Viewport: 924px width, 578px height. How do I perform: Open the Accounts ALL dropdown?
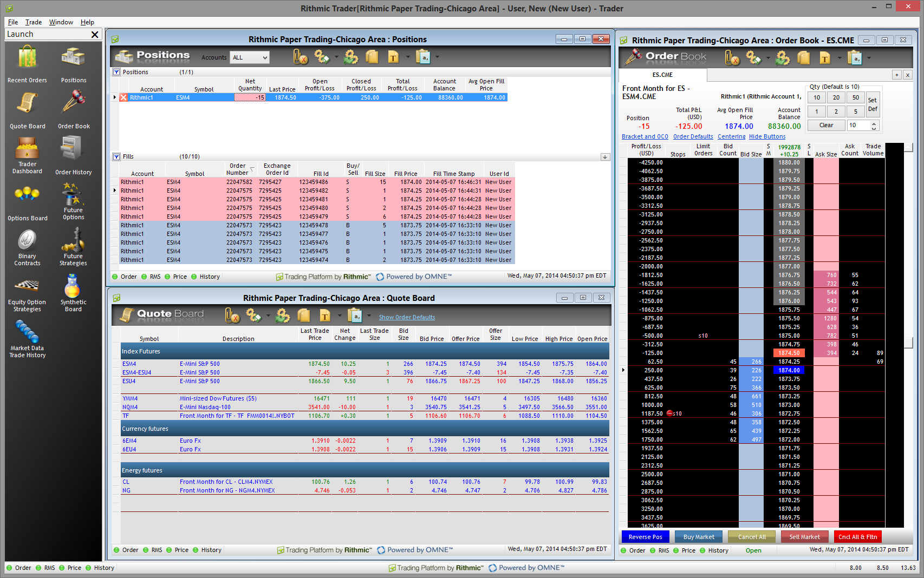click(250, 57)
